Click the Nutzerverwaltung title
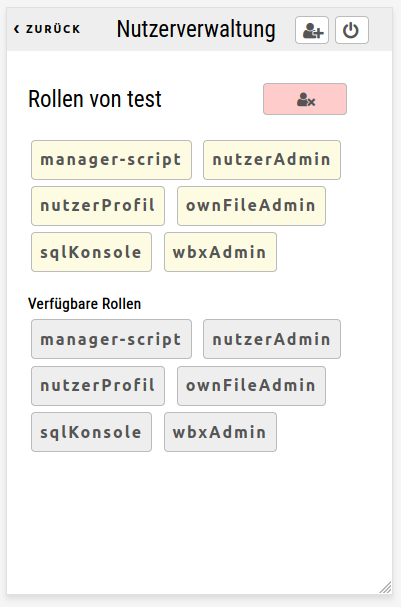The width and height of the screenshot is (401, 607). point(196,29)
